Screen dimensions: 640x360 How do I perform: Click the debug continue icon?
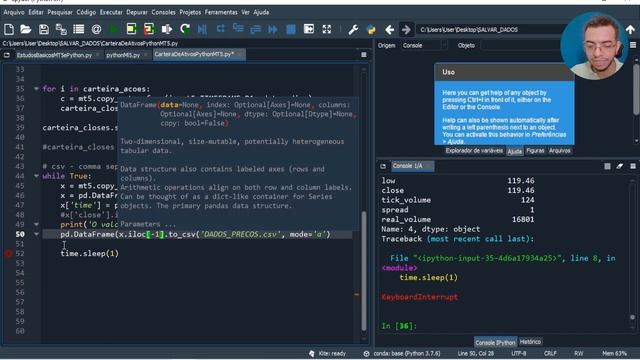tap(273, 29)
